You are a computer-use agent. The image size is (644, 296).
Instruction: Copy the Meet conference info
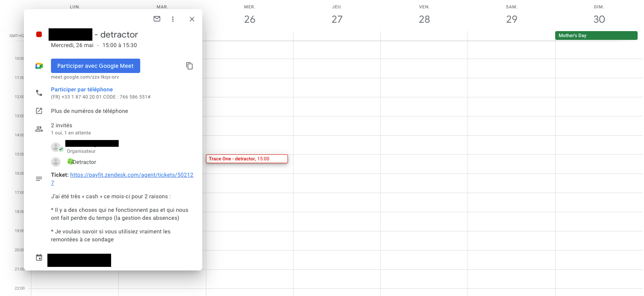190,66
